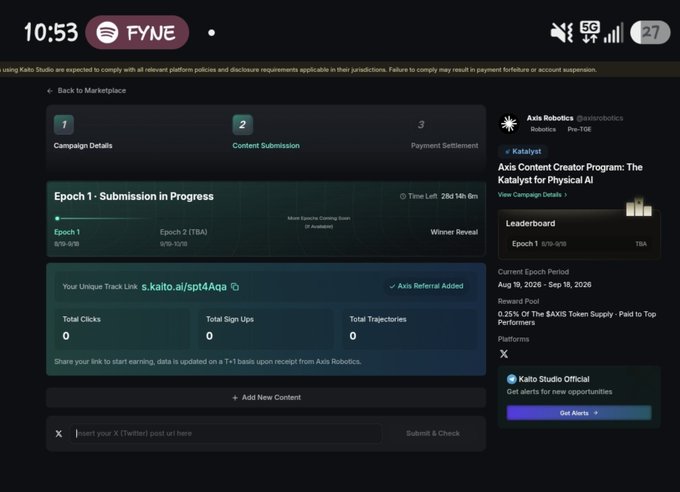Click the Telegram icon next to Kaito Studio Official
This screenshot has height=492, width=680.
click(512, 379)
